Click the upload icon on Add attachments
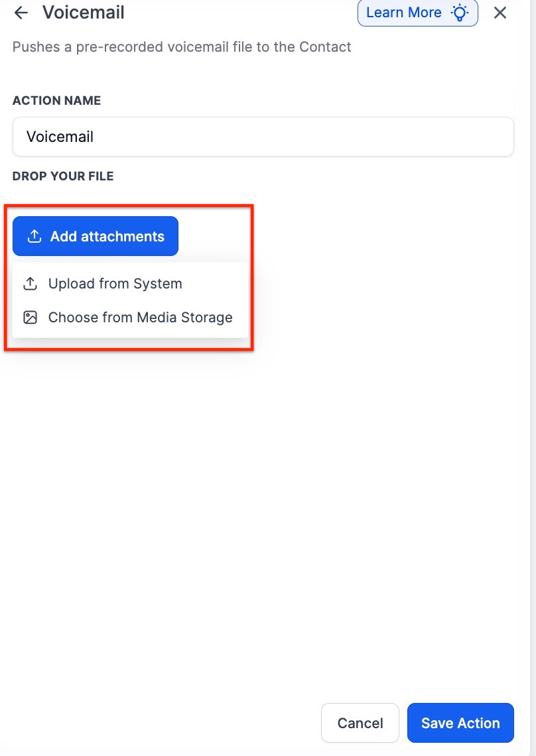 coord(34,237)
